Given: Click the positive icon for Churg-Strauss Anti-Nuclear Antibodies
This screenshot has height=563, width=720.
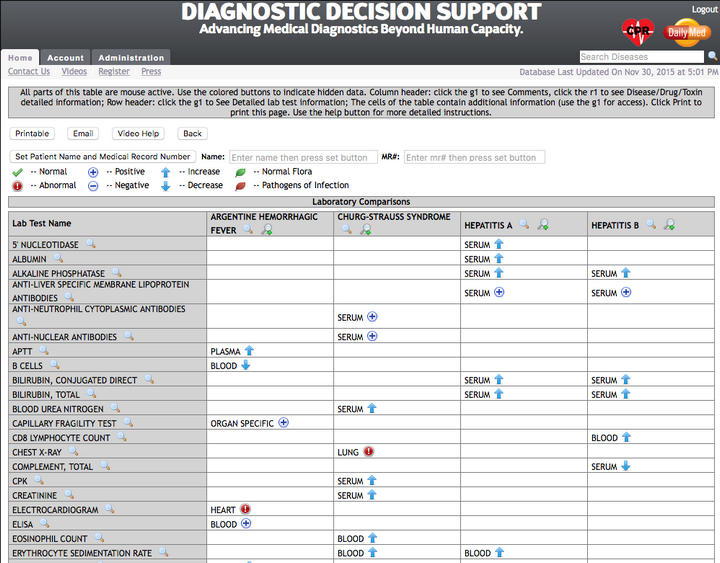Looking at the screenshot, I should point(372,336).
